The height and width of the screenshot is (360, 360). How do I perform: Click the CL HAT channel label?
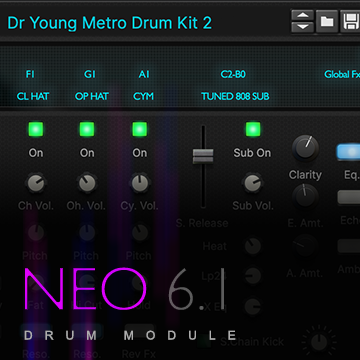(x=33, y=96)
